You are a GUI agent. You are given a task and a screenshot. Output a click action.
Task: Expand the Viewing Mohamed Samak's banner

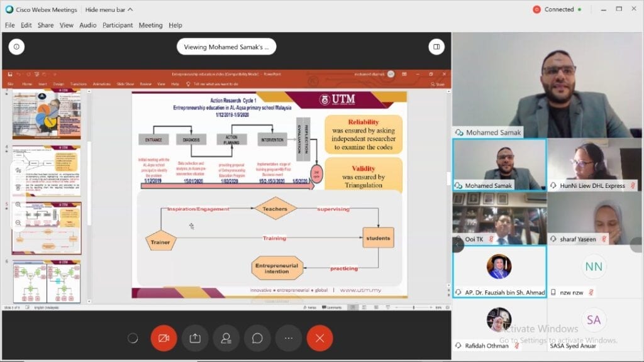226,47
